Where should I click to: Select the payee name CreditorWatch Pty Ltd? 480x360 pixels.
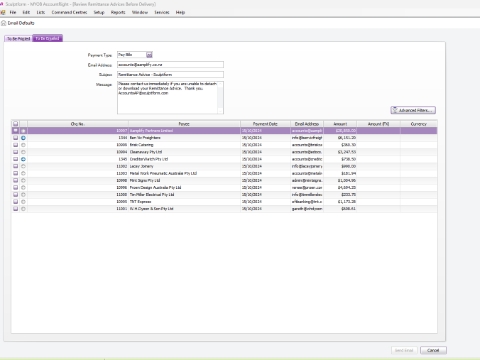tap(149, 159)
